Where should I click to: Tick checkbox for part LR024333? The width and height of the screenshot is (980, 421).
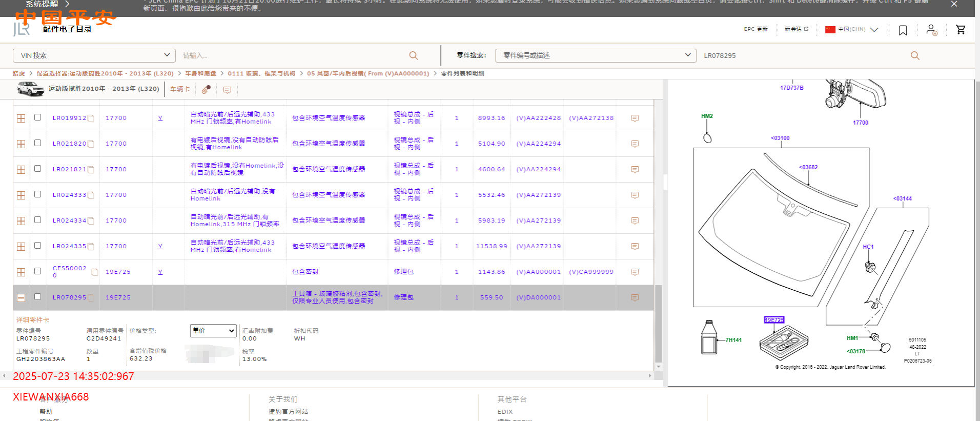pyautogui.click(x=37, y=194)
